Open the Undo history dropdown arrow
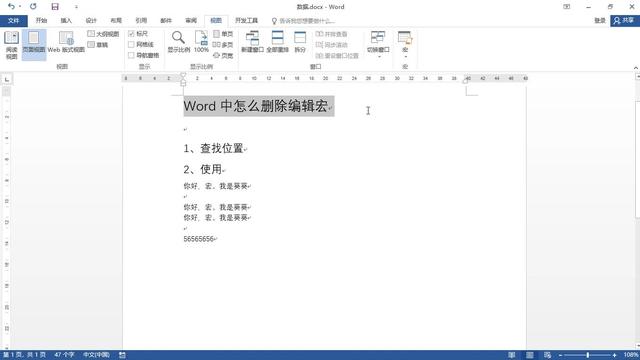Viewport: 640px width, 360px height. pyautogui.click(x=20, y=7)
